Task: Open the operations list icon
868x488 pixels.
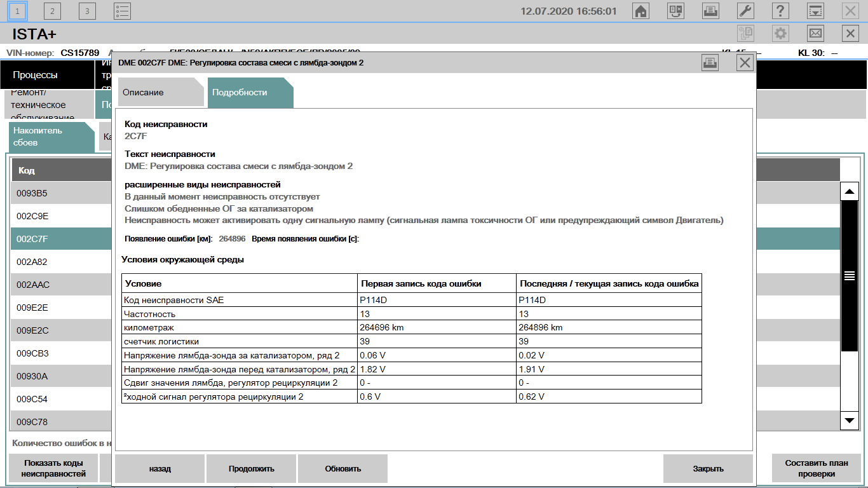Action: coord(122,11)
